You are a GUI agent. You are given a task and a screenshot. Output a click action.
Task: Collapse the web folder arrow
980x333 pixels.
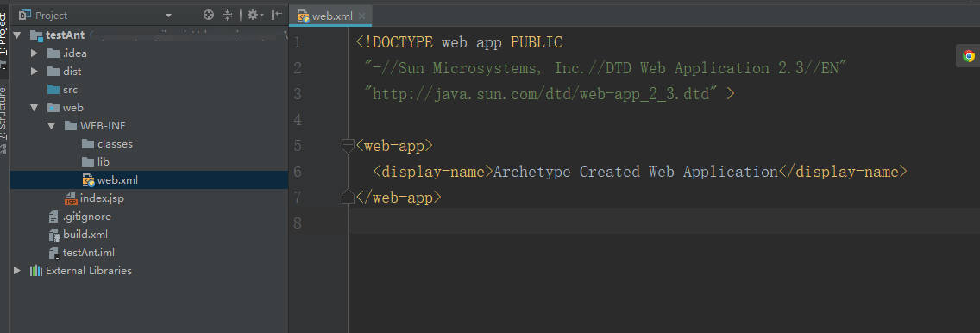[x=35, y=108]
